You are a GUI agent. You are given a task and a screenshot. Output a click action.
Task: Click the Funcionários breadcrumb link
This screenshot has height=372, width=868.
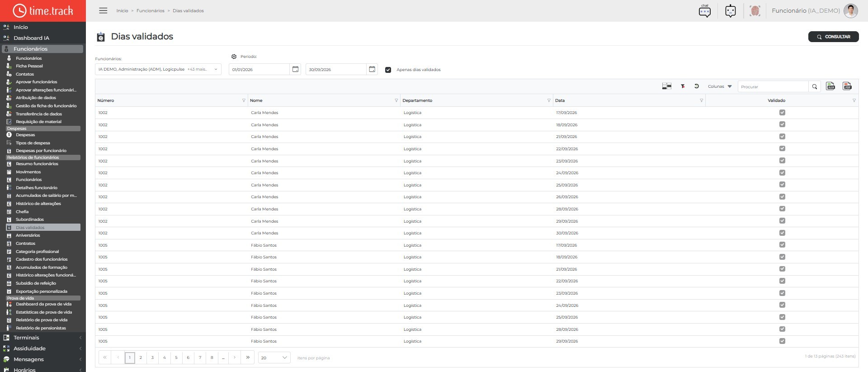[151, 11]
